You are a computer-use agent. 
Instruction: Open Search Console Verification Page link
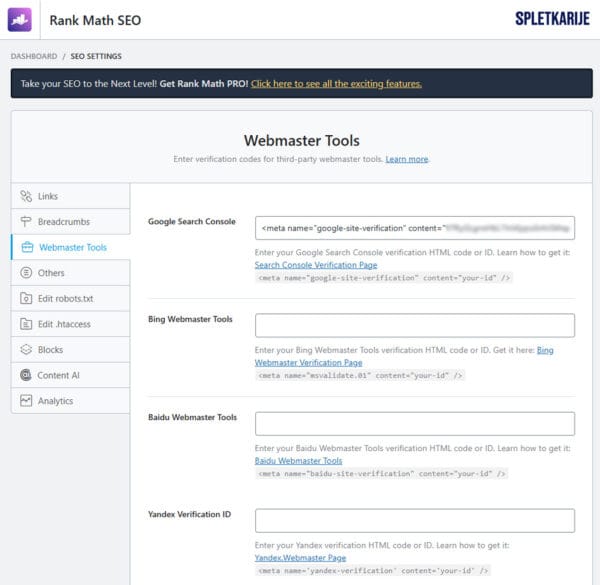pyautogui.click(x=316, y=265)
